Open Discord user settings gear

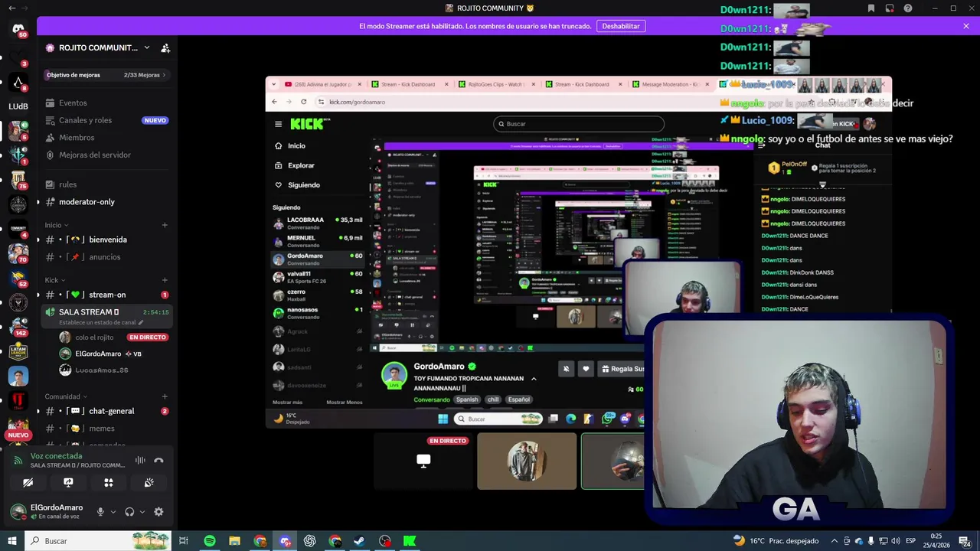pyautogui.click(x=158, y=512)
